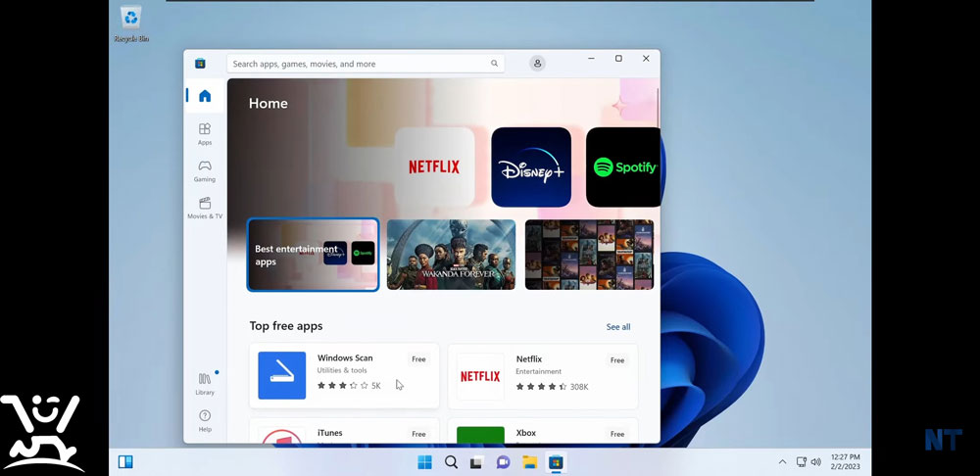Open Help in the Store sidebar
The image size is (980, 476).
(205, 420)
